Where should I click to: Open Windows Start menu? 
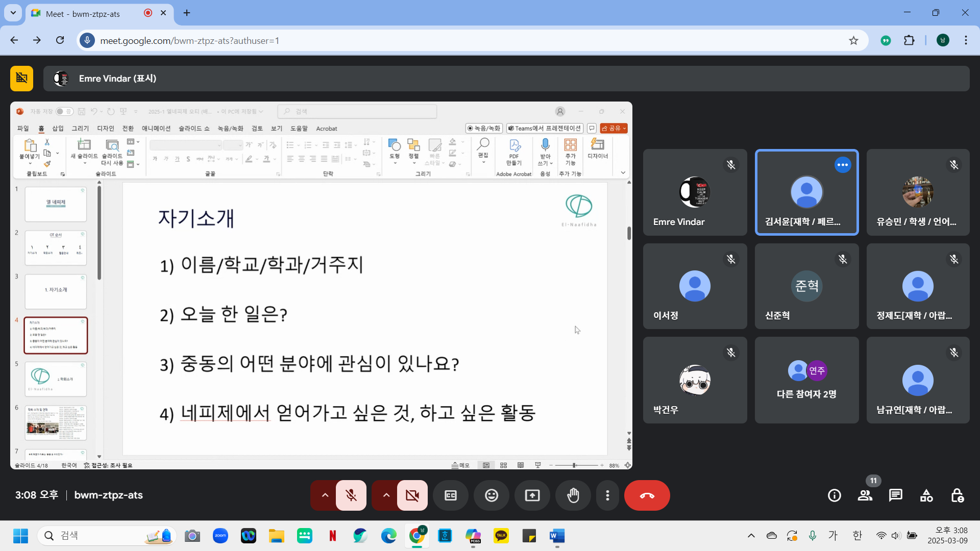click(x=20, y=536)
